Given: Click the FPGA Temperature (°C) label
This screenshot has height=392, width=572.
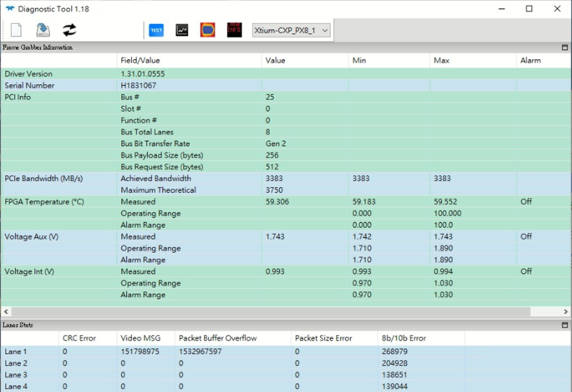Looking at the screenshot, I should pos(44,202).
